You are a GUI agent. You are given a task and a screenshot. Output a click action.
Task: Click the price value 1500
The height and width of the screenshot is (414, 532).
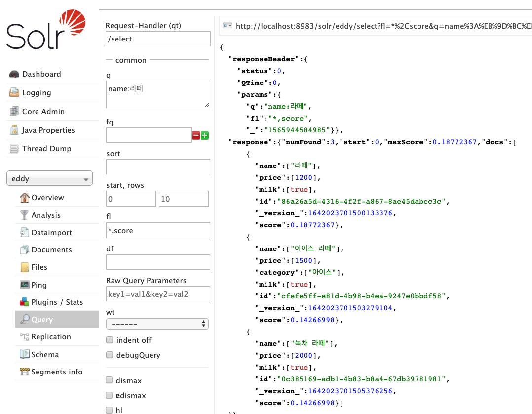pos(304,260)
